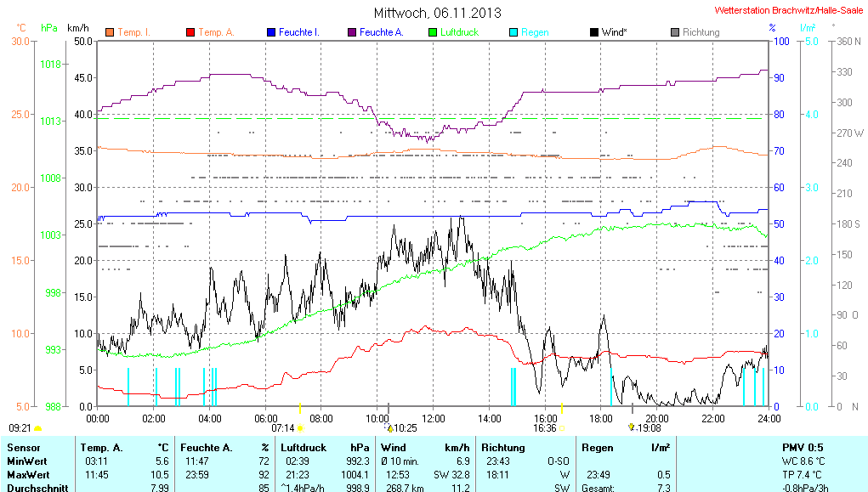Viewport: 868px width, 492px height.
Task: Click the black Wind legend swatch
Action: point(594,32)
